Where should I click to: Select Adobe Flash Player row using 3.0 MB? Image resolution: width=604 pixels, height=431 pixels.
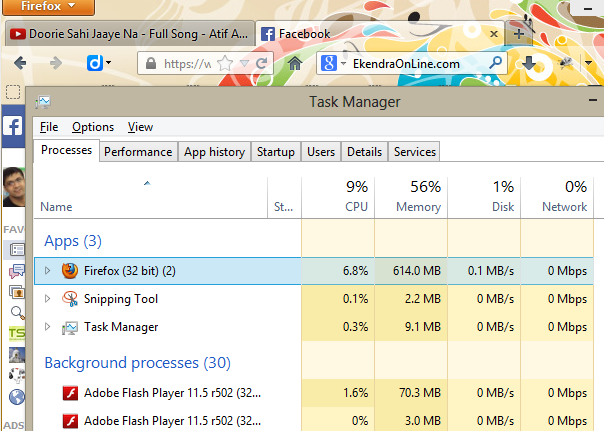click(x=314, y=421)
